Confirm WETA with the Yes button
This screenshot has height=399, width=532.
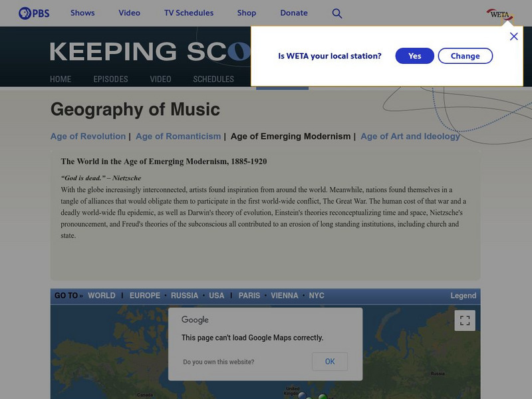pos(414,56)
